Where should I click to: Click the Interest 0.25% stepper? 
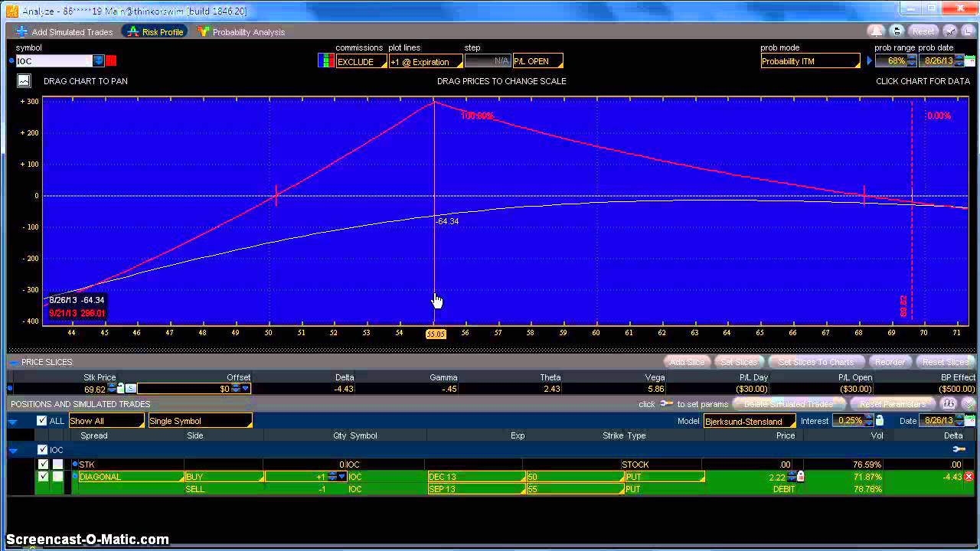pyautogui.click(x=868, y=421)
